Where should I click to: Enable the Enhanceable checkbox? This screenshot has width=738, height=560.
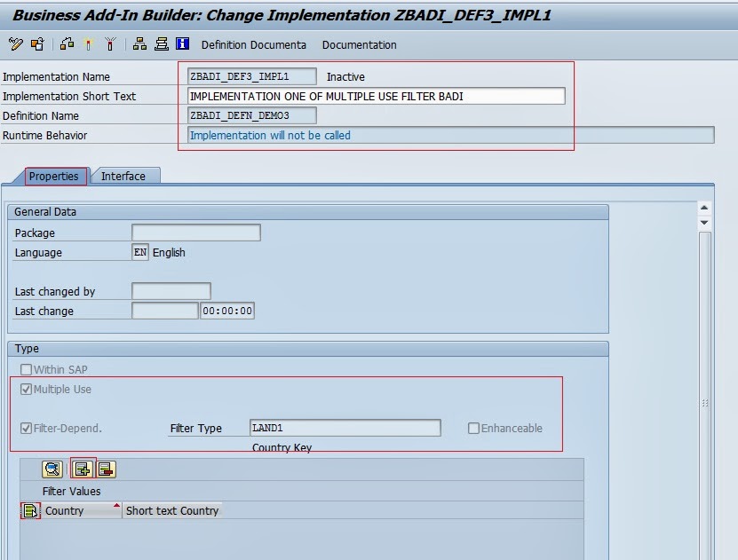click(472, 429)
